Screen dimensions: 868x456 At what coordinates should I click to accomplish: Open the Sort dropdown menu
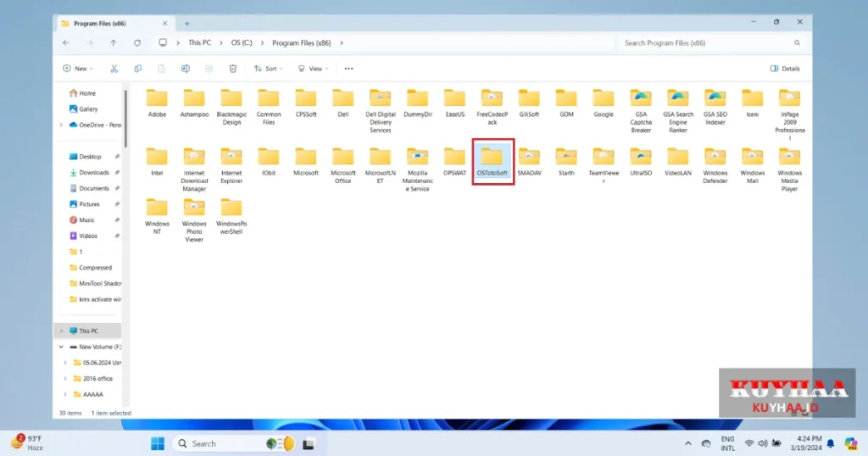pyautogui.click(x=269, y=69)
